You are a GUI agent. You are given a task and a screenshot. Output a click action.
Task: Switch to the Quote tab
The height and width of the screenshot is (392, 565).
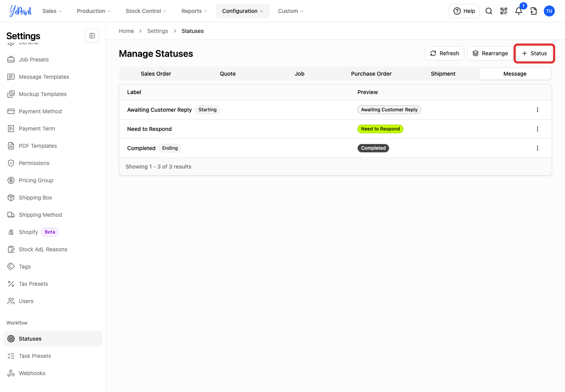(x=228, y=74)
